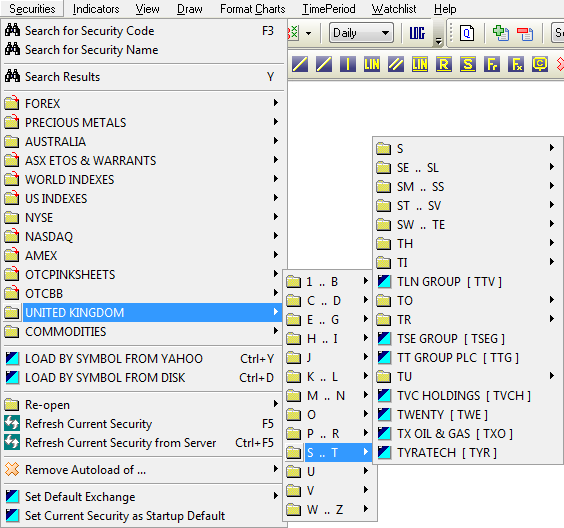564x528 pixels.
Task: Click chart icon beside Set Default Exchange
Action: click(12, 496)
